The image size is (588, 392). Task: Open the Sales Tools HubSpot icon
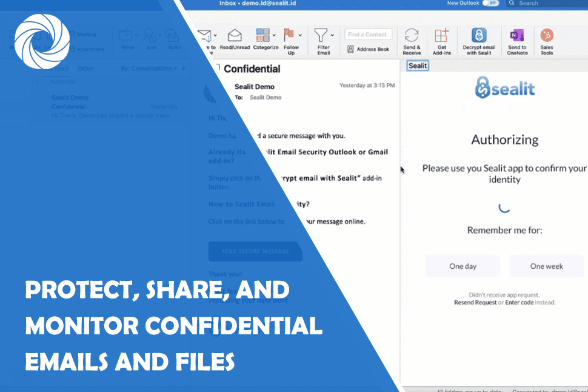[547, 35]
